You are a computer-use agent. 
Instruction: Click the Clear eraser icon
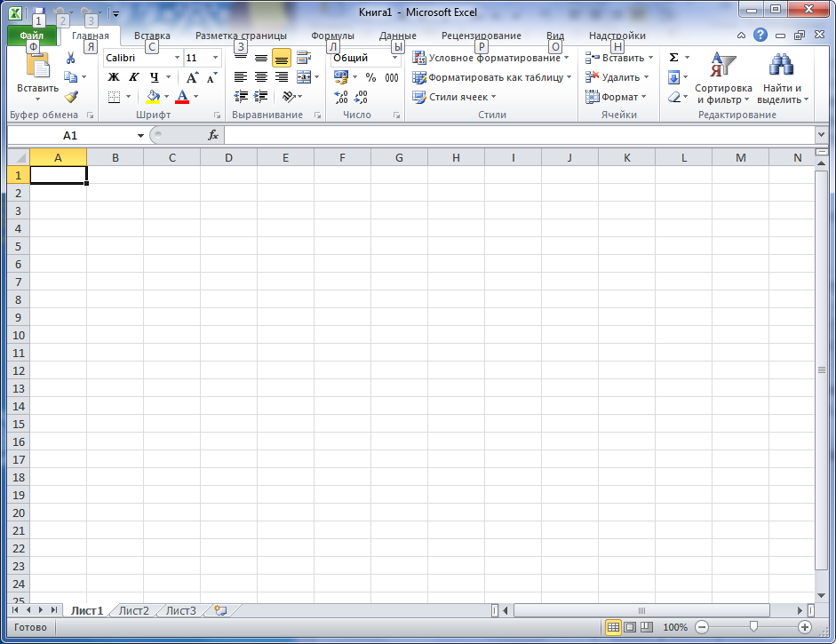[674, 97]
